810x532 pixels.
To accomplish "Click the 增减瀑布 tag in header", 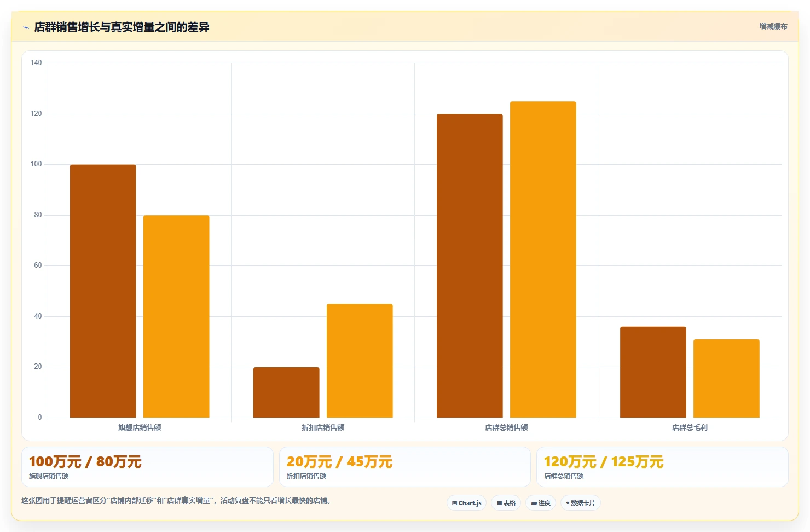I will 773,26.
